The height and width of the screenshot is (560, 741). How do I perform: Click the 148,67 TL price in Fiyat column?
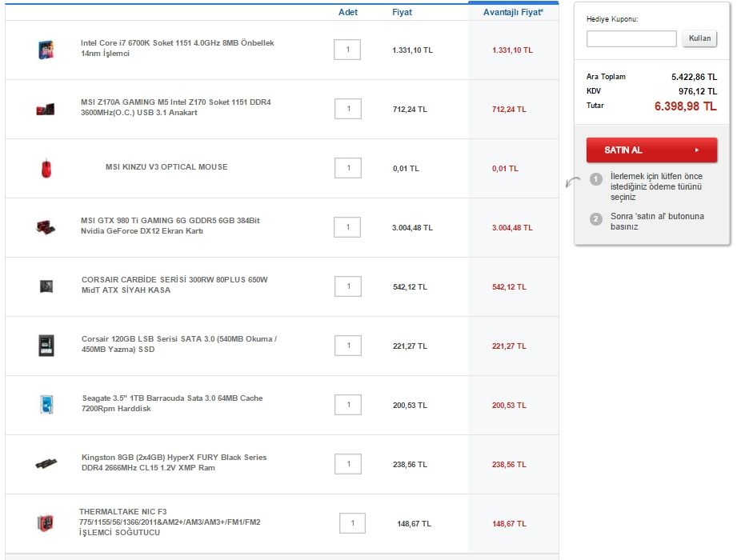point(414,524)
